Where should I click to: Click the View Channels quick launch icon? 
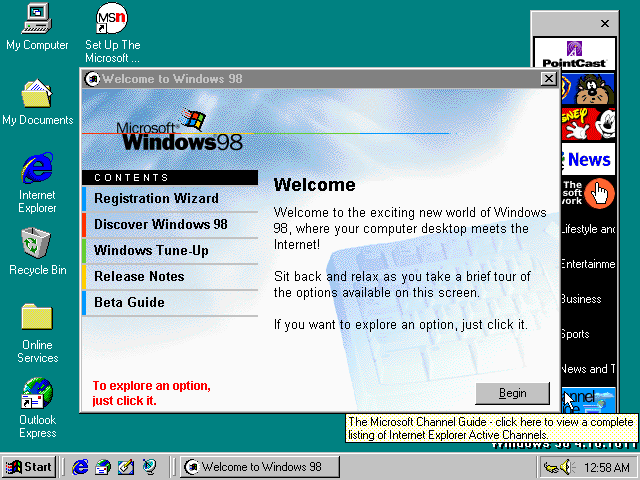tap(149, 467)
